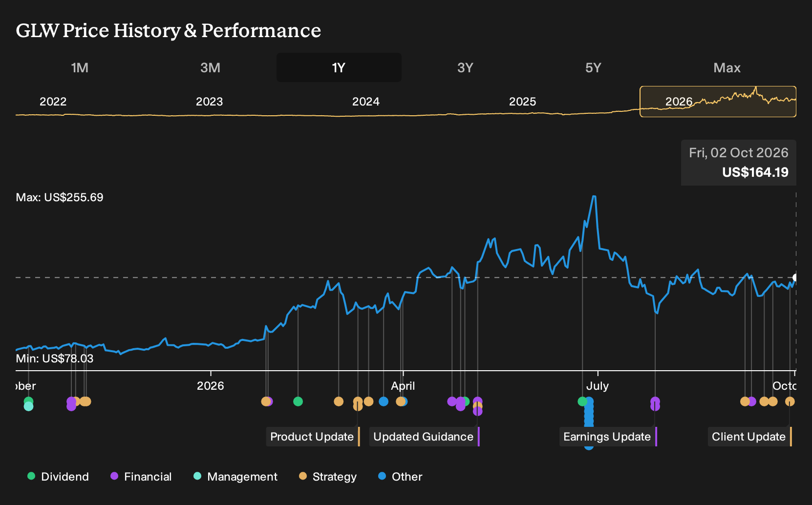This screenshot has height=505, width=812.
Task: Toggle Management events in legend
Action: click(x=235, y=477)
